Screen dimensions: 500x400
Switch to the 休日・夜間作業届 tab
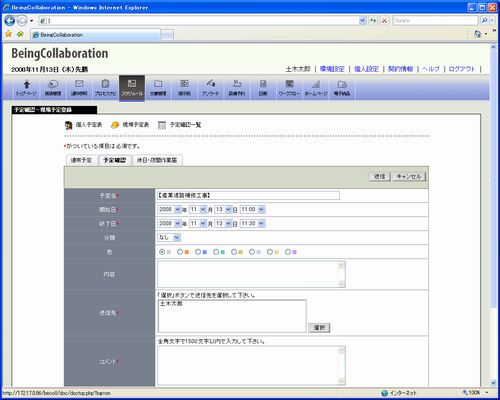click(157, 160)
